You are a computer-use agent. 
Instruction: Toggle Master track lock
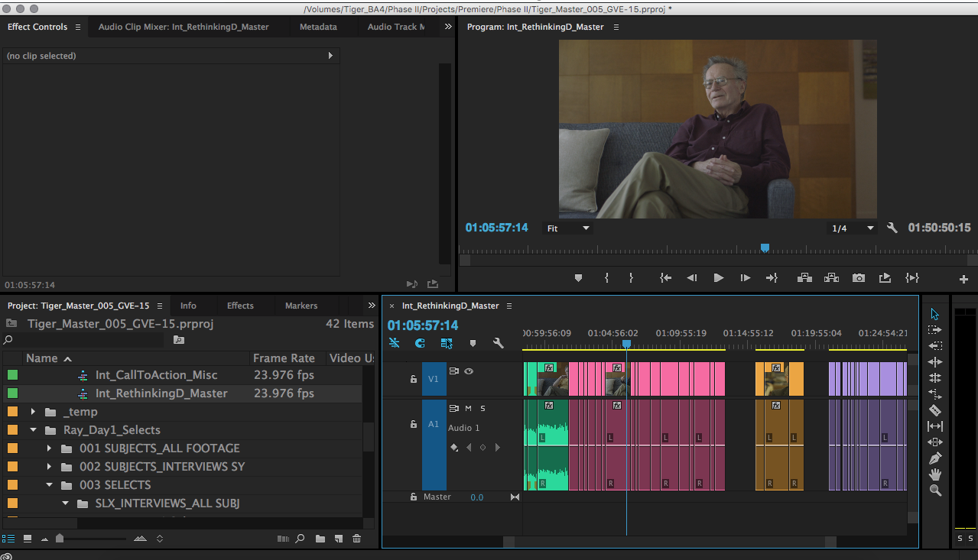[414, 497]
